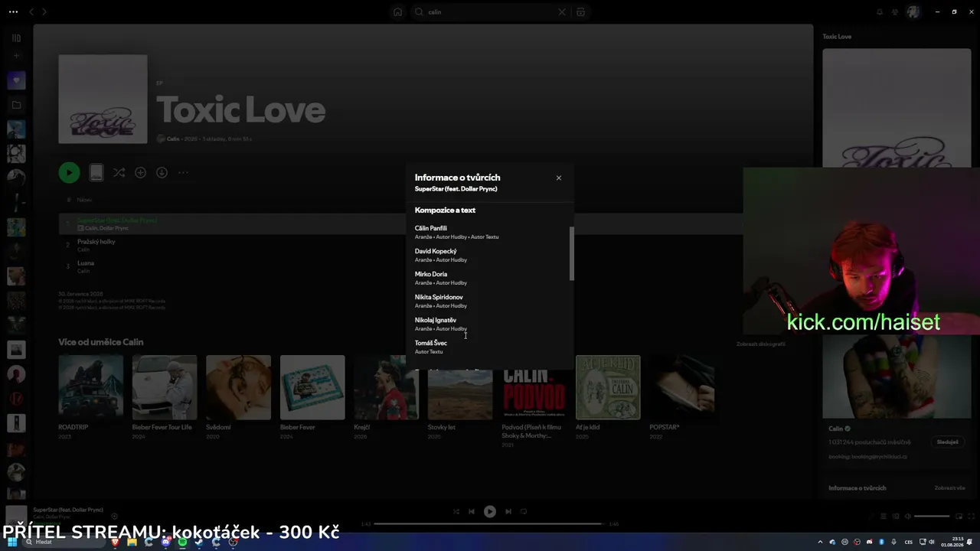Open Bieber Fever Tour Life album card
The height and width of the screenshot is (551, 980).
click(x=165, y=397)
